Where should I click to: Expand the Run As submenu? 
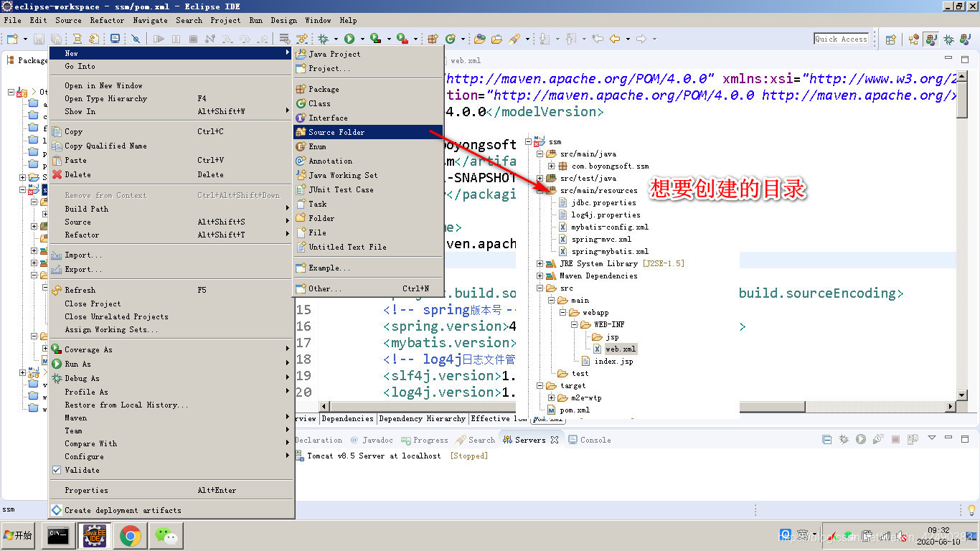click(x=171, y=364)
